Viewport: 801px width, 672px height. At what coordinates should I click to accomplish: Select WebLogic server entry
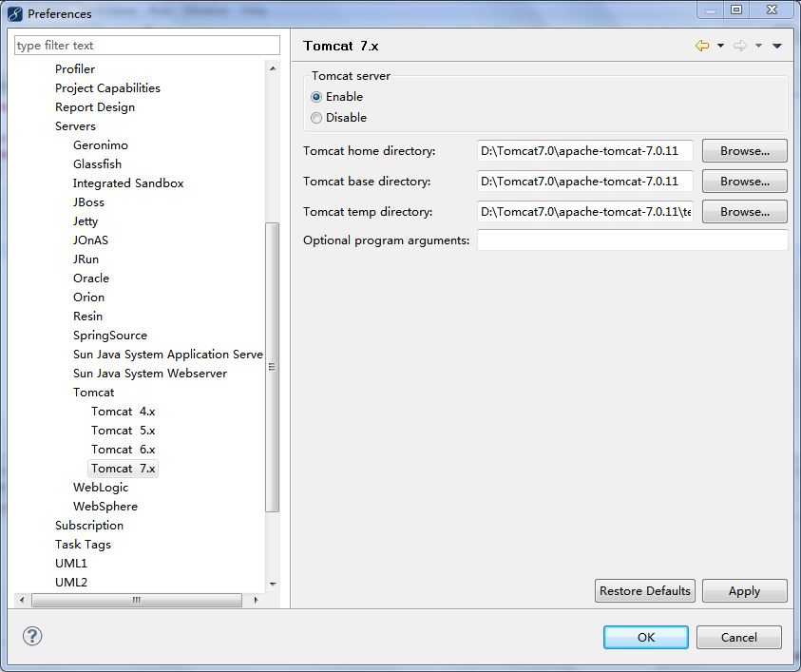(101, 488)
